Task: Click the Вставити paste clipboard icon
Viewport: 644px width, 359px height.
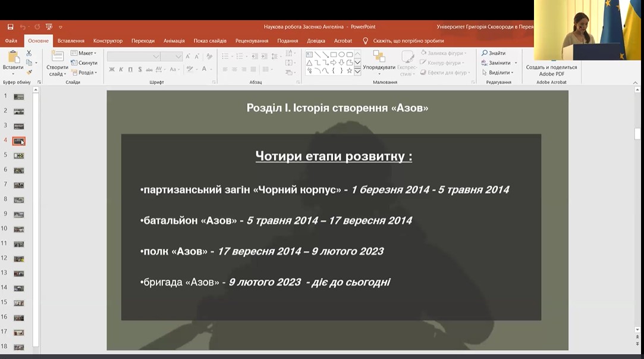Action: tap(13, 57)
